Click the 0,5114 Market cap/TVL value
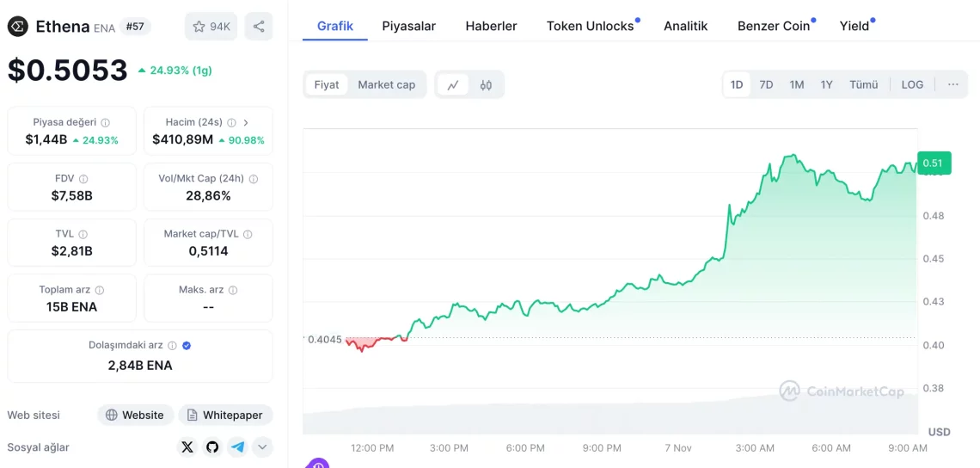980x468 pixels. tap(209, 251)
